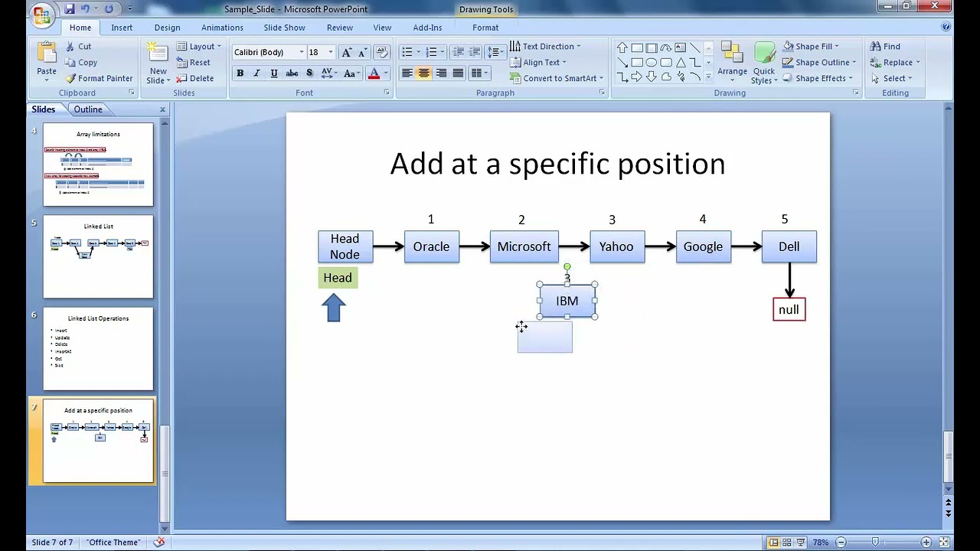The image size is (980, 551).
Task: Open the slide Layout dropdown
Action: (x=199, y=46)
